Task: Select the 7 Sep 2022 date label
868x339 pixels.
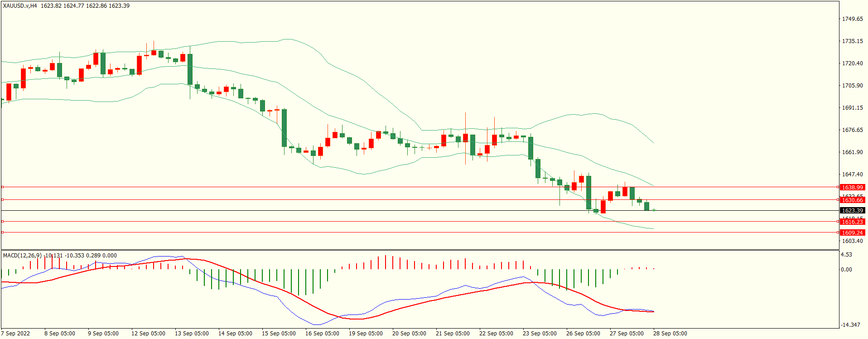Action: point(16,334)
